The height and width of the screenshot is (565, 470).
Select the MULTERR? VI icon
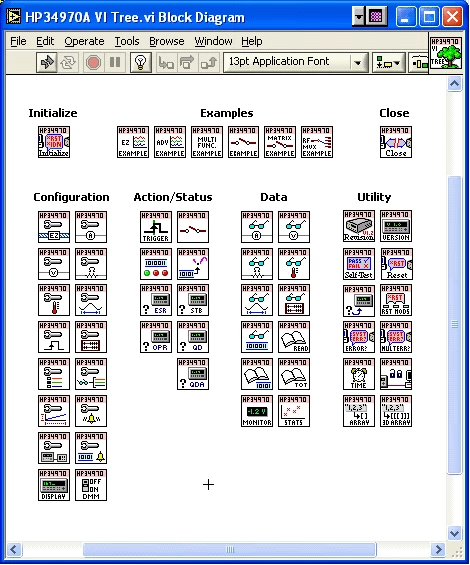pyautogui.click(x=396, y=337)
